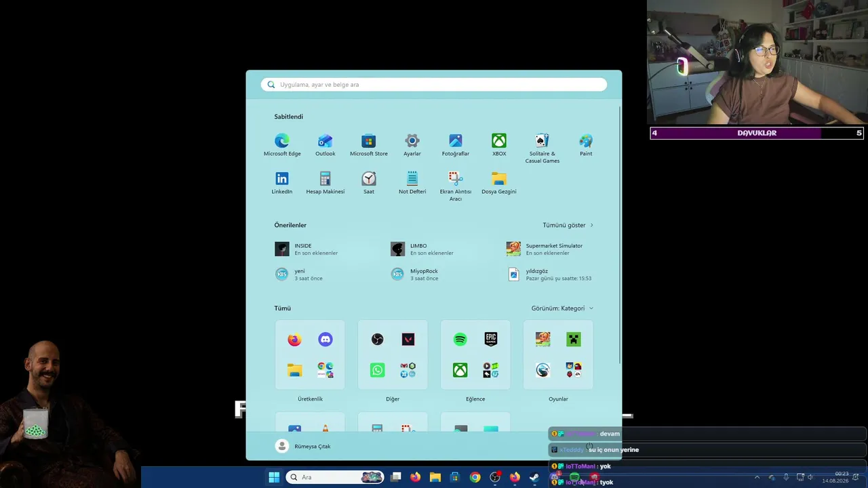
Task: Expand more apps in the Diğer folder
Action: 408,370
